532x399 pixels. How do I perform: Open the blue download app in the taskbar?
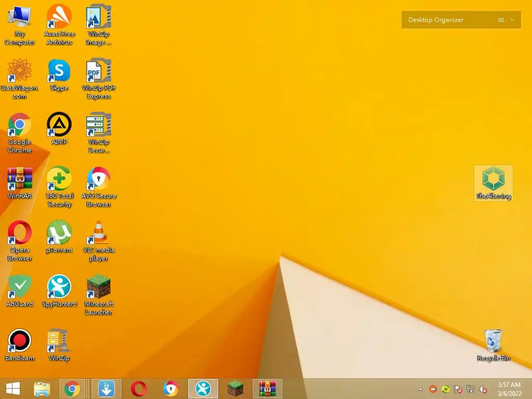pos(107,389)
